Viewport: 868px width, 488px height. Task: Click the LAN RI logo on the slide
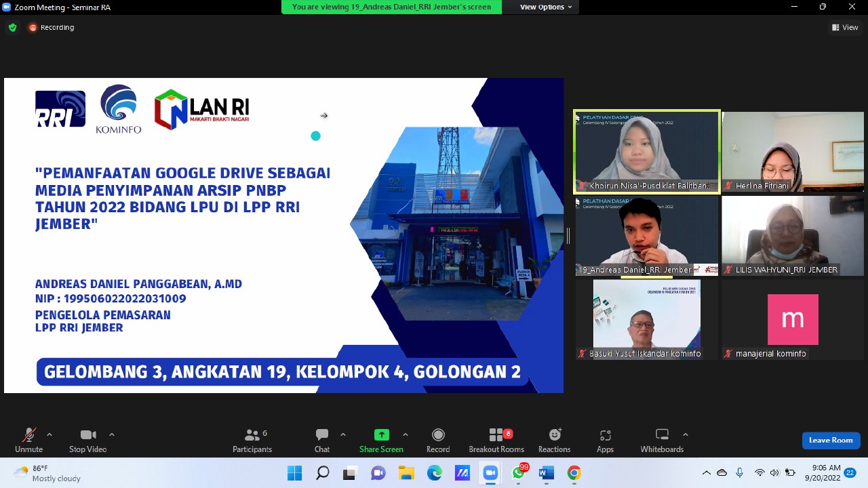202,109
